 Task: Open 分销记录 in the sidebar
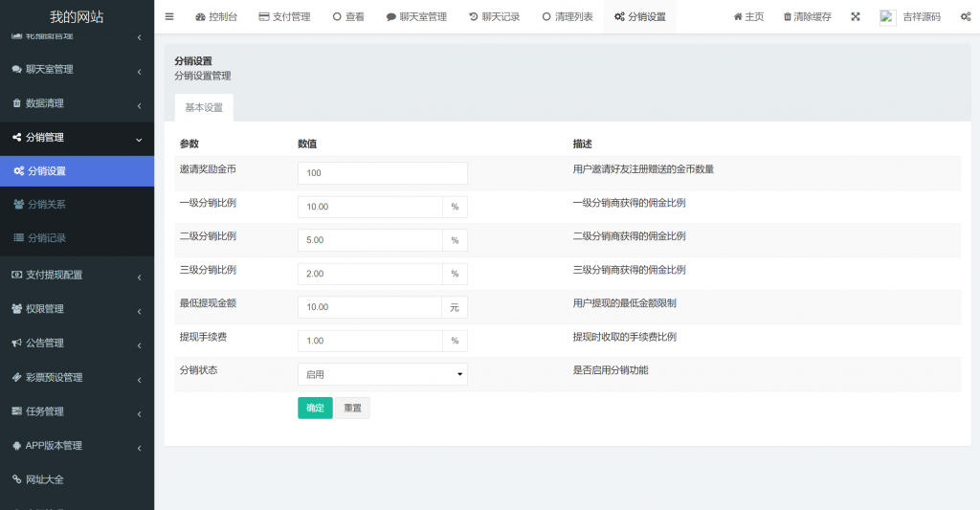click(x=46, y=238)
